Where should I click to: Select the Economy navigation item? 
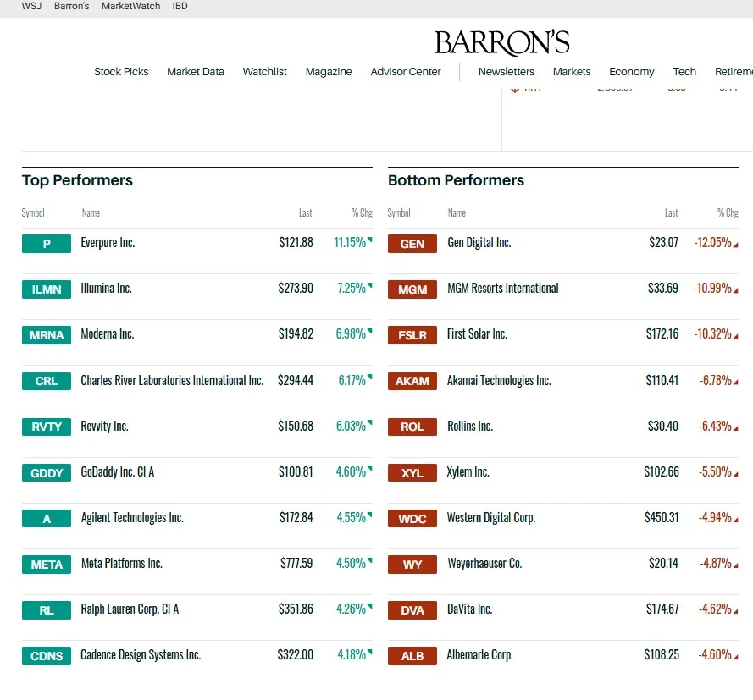tap(632, 71)
